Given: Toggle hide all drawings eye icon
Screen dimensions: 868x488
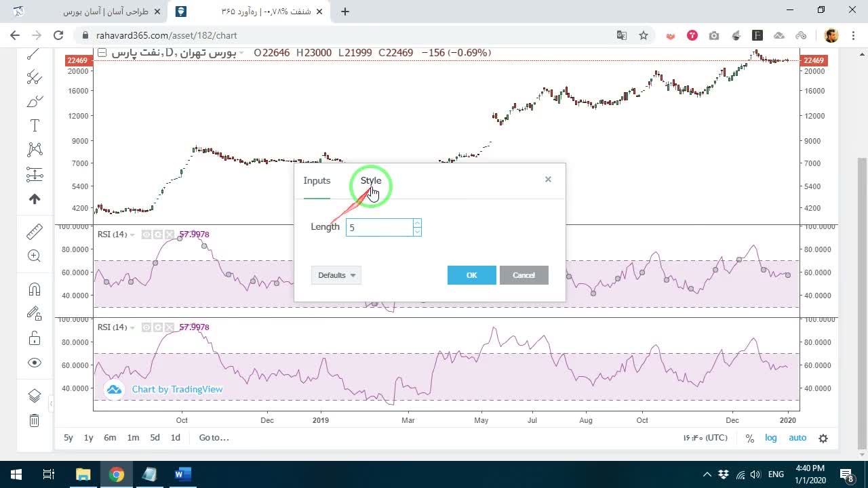Looking at the screenshot, I should coord(35,363).
